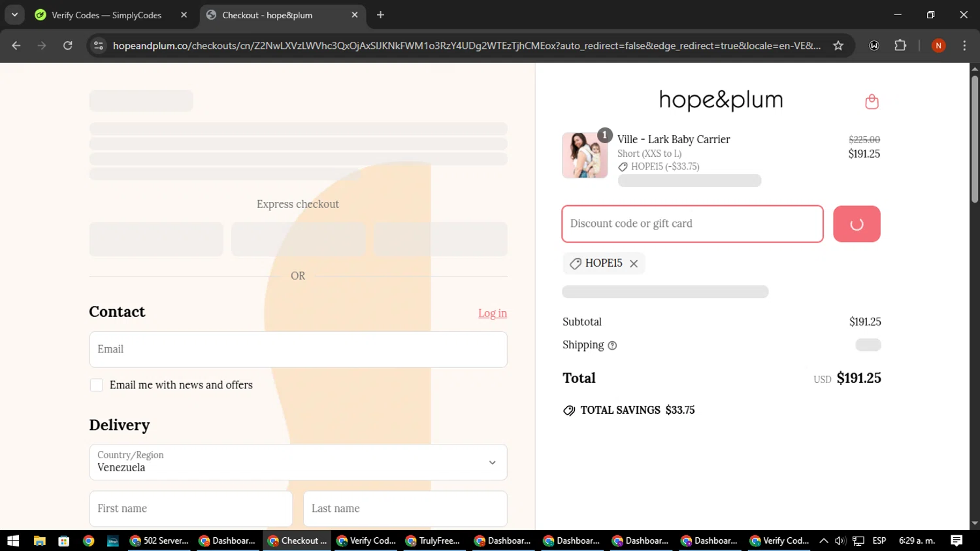Reload the checkout page
The image size is (980, 551).
[68, 46]
